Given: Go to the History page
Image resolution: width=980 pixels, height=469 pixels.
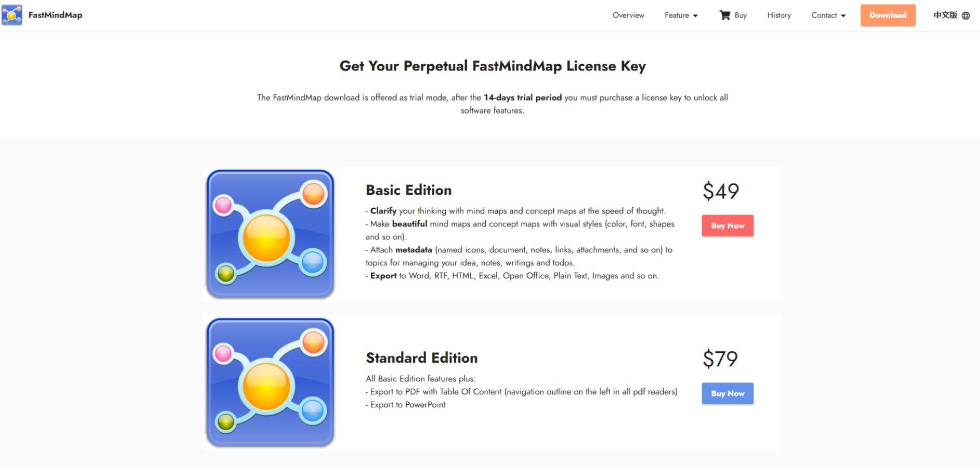Looking at the screenshot, I should click(779, 16).
